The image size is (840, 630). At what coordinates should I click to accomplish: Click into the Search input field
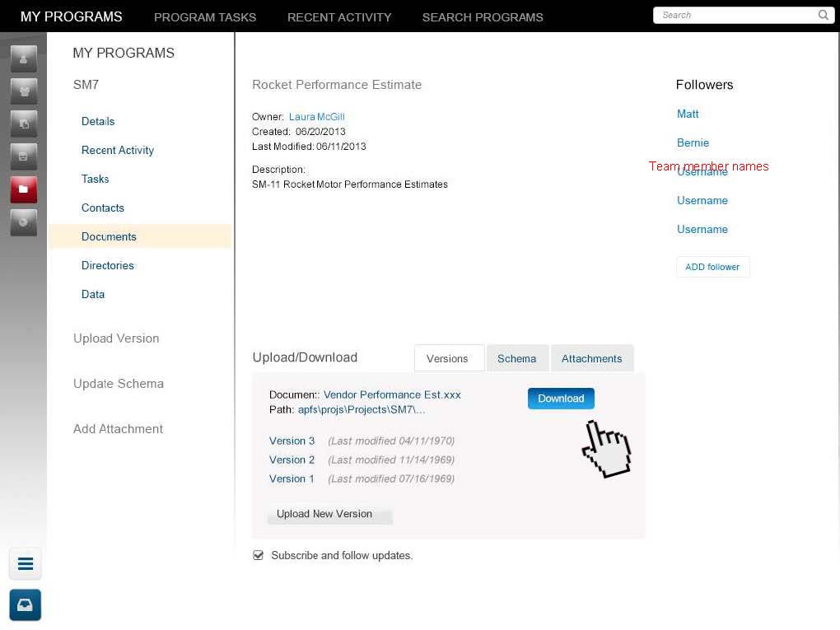pos(733,15)
